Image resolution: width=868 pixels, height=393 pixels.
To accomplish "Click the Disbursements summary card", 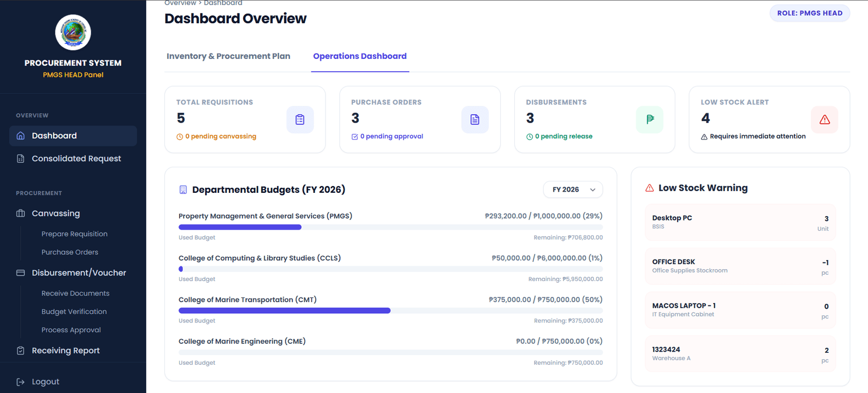I will [594, 119].
